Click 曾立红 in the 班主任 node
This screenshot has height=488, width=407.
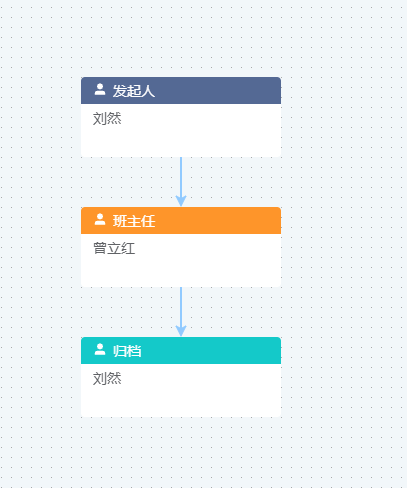[x=114, y=249]
